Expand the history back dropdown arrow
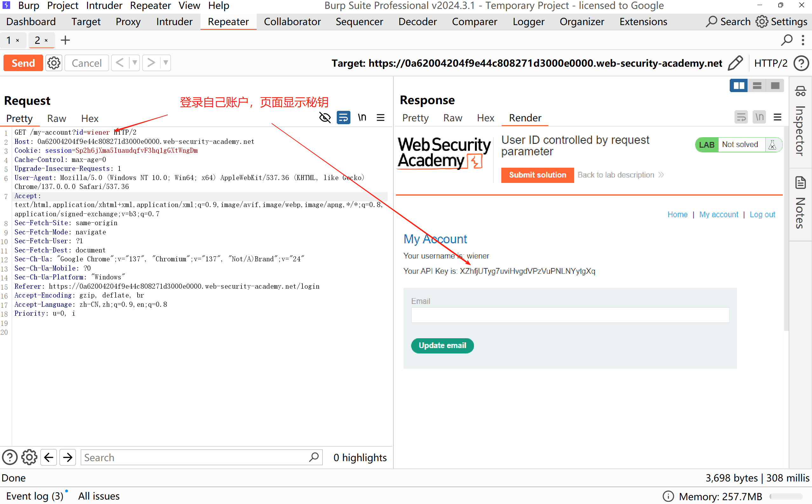This screenshot has width=812, height=504. 134,63
